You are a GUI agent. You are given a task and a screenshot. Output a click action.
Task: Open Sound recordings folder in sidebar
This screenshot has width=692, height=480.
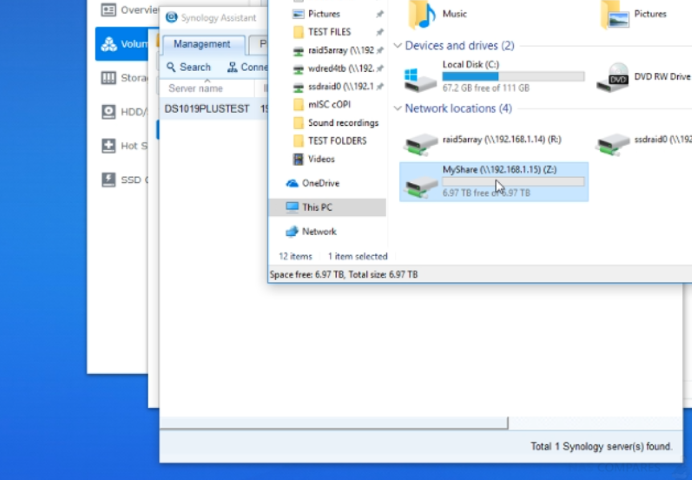343,123
